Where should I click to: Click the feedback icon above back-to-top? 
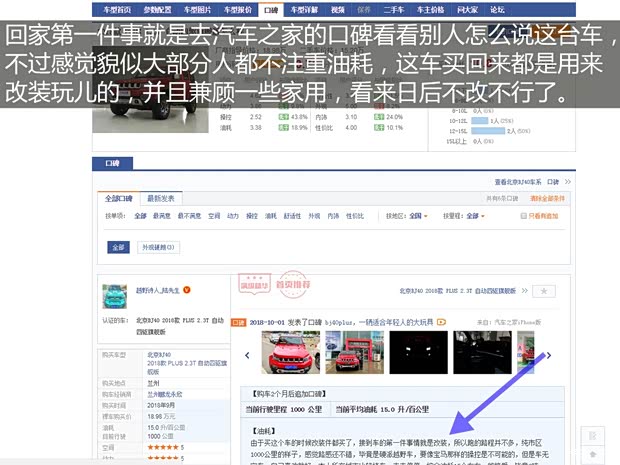592,436
